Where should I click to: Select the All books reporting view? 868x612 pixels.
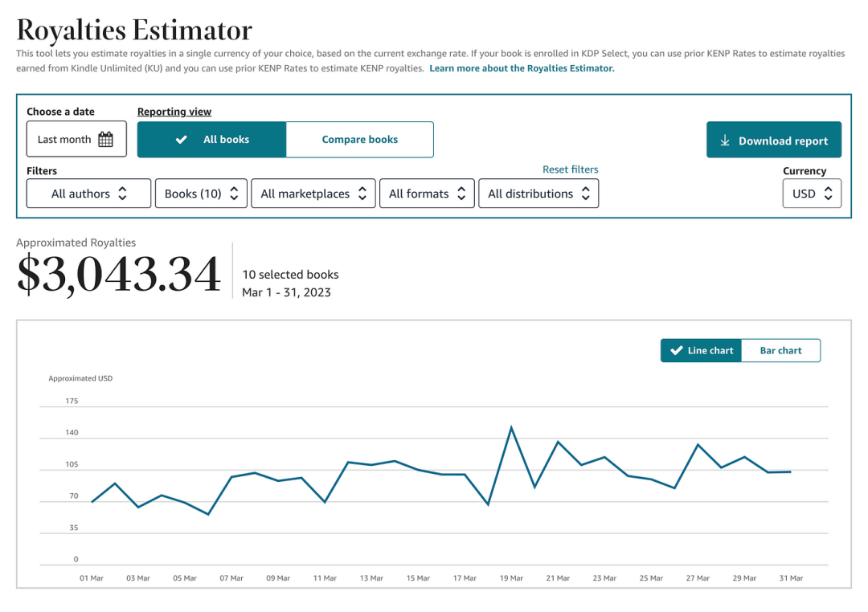pos(211,140)
